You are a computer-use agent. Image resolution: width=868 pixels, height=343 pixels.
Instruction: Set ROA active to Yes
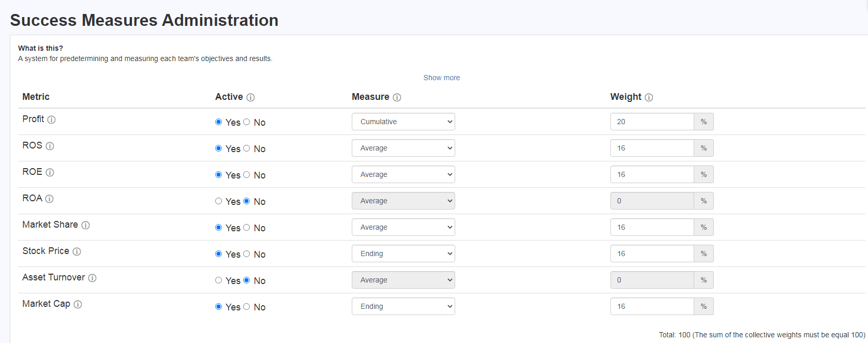[218, 201]
